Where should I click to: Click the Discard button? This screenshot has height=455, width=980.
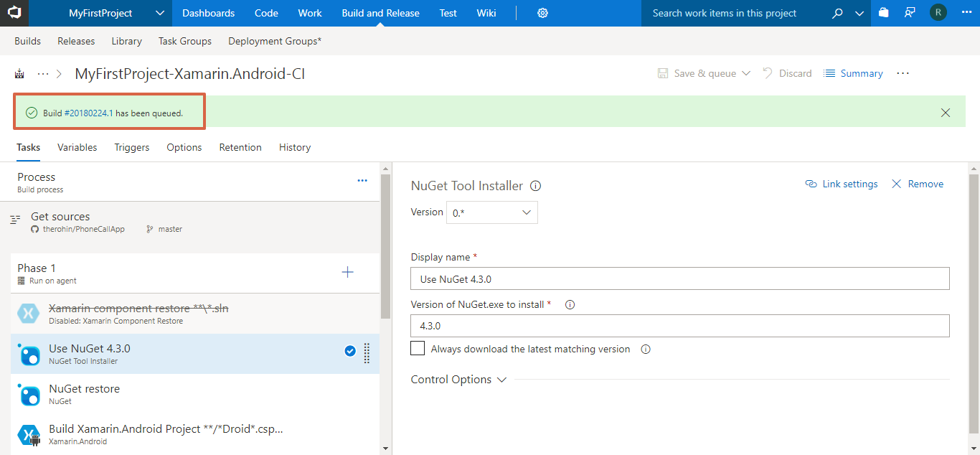[787, 73]
